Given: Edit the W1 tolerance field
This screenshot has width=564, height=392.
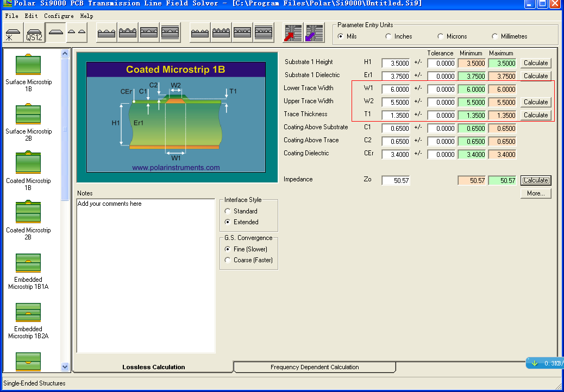Looking at the screenshot, I should point(441,89).
